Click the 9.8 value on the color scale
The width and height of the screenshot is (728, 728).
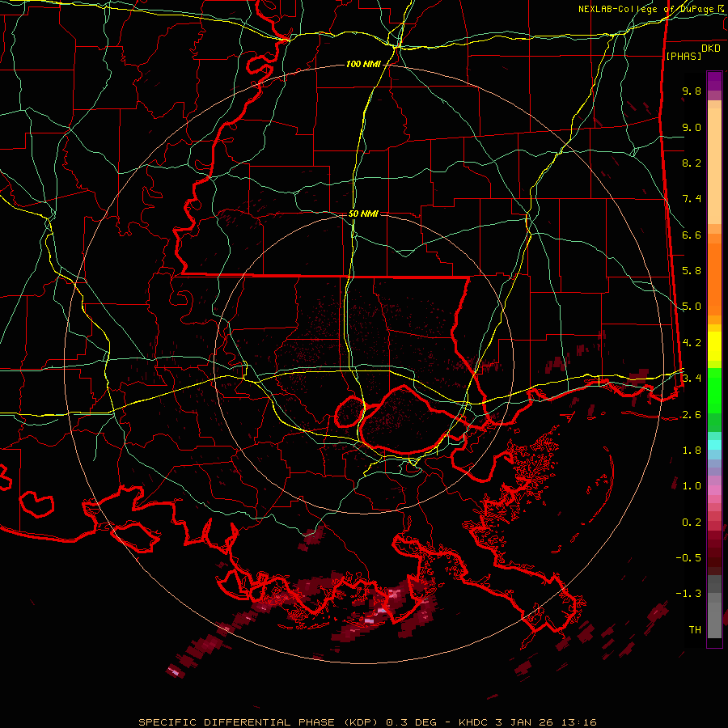tap(692, 91)
